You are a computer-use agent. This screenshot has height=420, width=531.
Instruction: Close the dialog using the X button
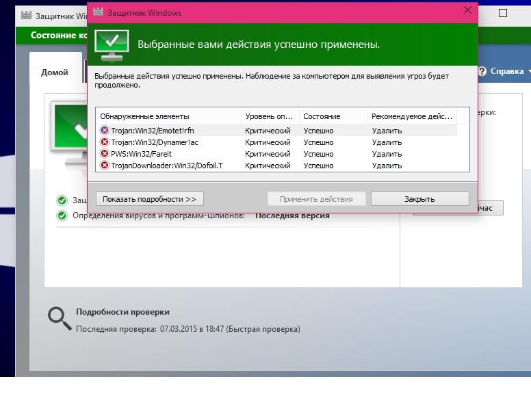pos(467,10)
